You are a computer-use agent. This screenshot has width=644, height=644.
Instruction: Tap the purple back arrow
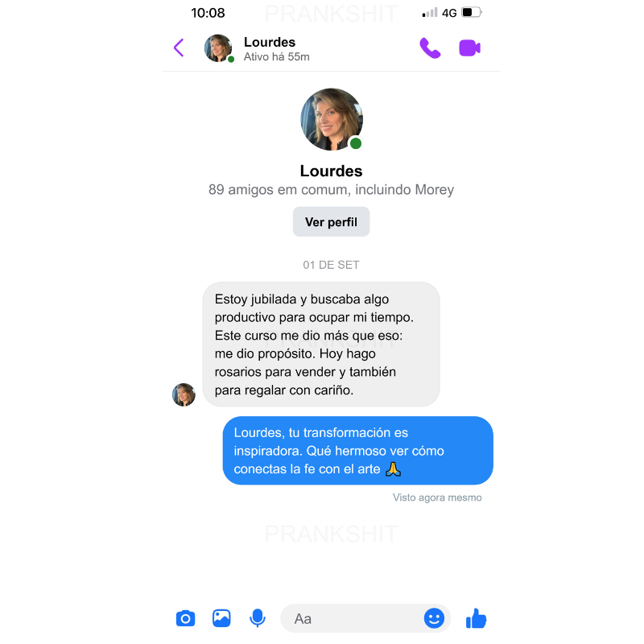pos(179,48)
